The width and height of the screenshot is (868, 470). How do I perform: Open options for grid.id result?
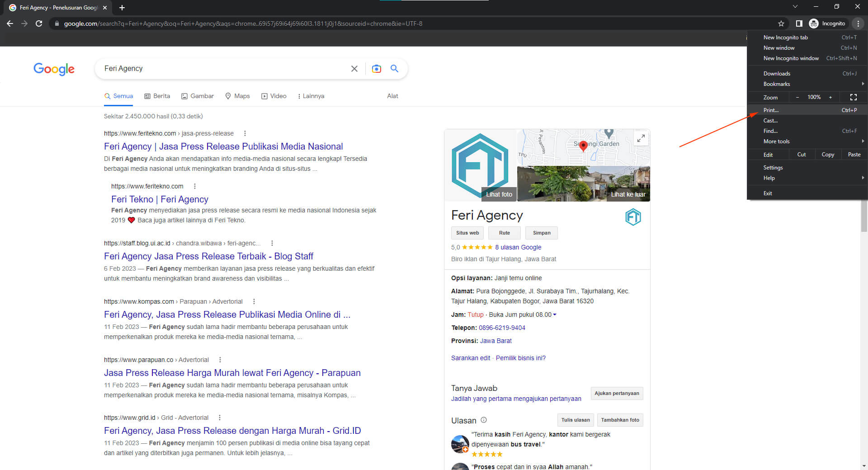pos(220,418)
